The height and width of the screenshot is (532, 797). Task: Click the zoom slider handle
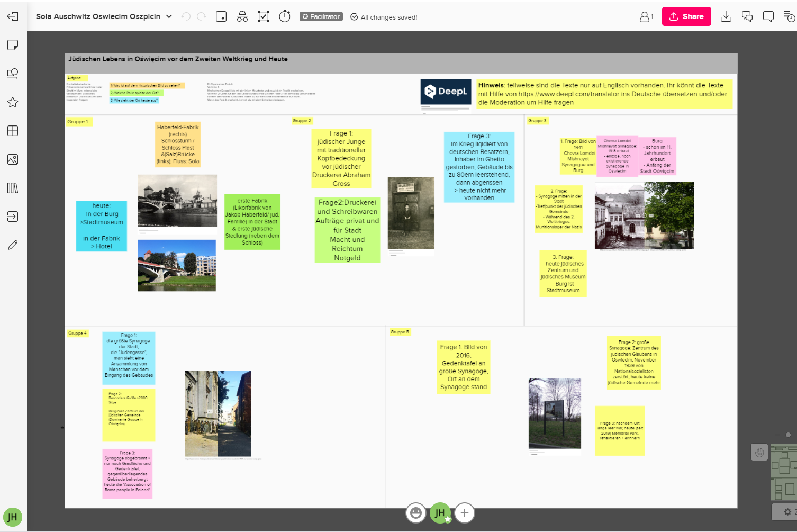(x=788, y=435)
